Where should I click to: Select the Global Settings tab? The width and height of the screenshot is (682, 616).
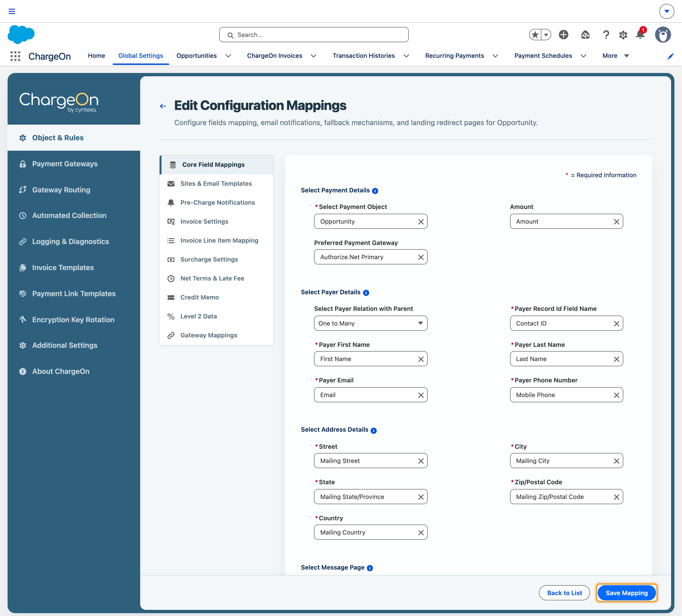point(141,56)
